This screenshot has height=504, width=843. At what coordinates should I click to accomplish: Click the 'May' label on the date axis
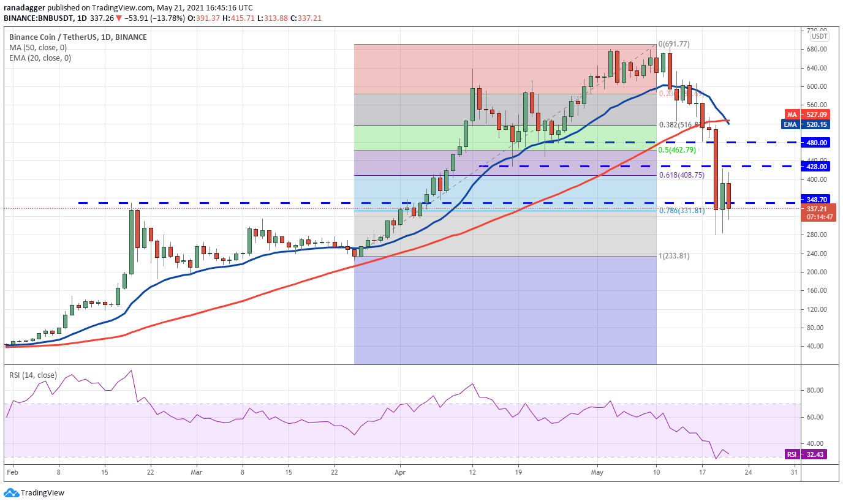click(x=599, y=473)
